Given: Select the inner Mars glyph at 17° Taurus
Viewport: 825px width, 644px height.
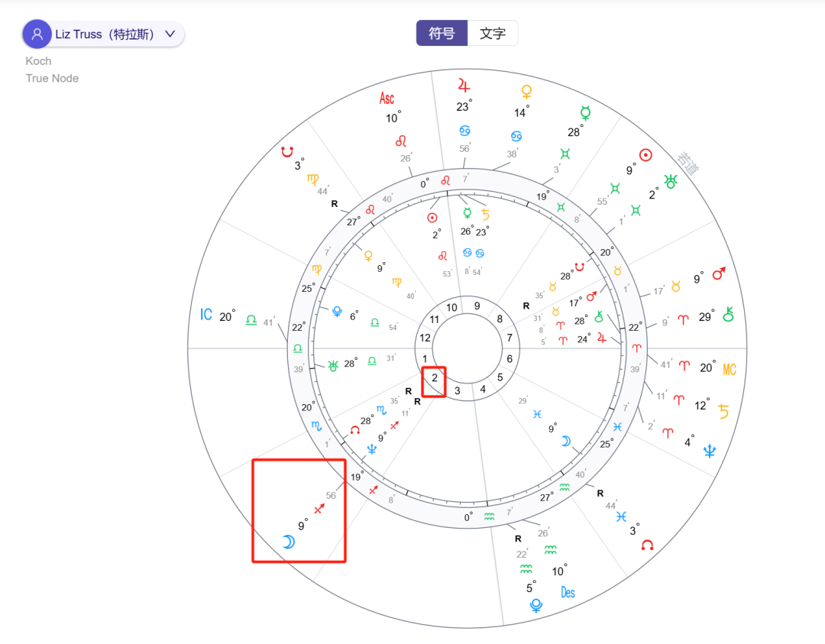Looking at the screenshot, I should tap(591, 296).
